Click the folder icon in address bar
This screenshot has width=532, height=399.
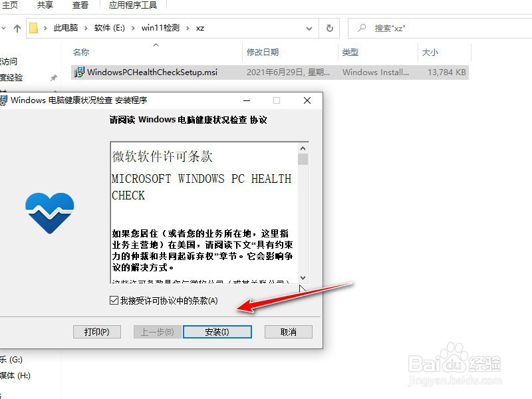(34, 28)
